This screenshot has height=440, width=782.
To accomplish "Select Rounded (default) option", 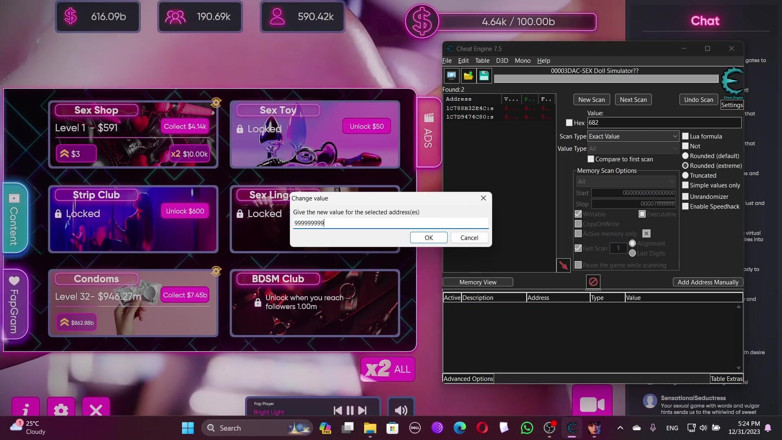I will tap(685, 156).
